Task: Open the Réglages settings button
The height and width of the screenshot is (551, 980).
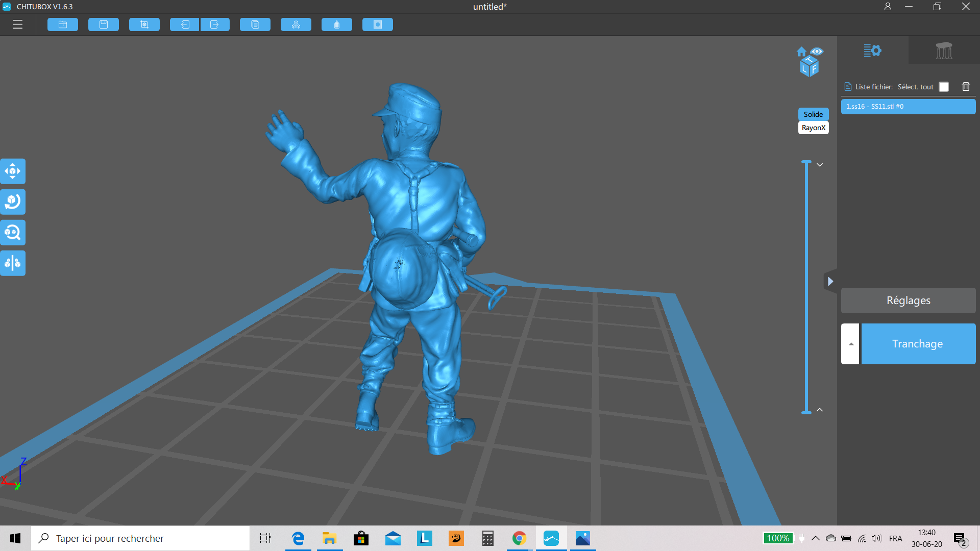Action: (908, 300)
